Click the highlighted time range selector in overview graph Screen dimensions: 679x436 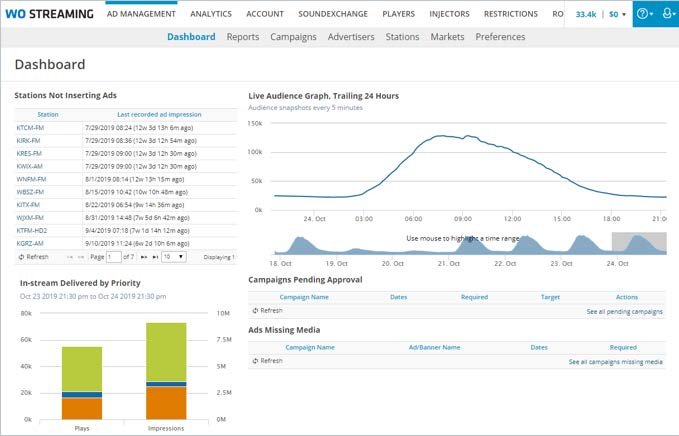tap(638, 243)
